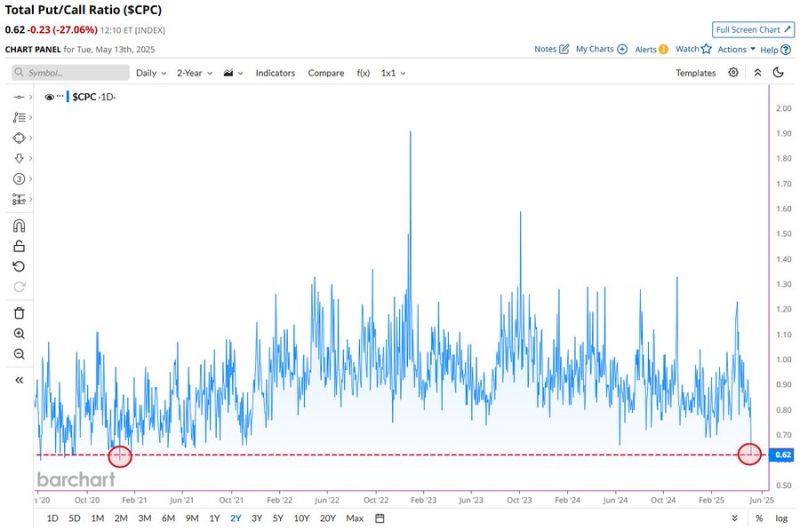Open the calendar date range picker

(380, 518)
